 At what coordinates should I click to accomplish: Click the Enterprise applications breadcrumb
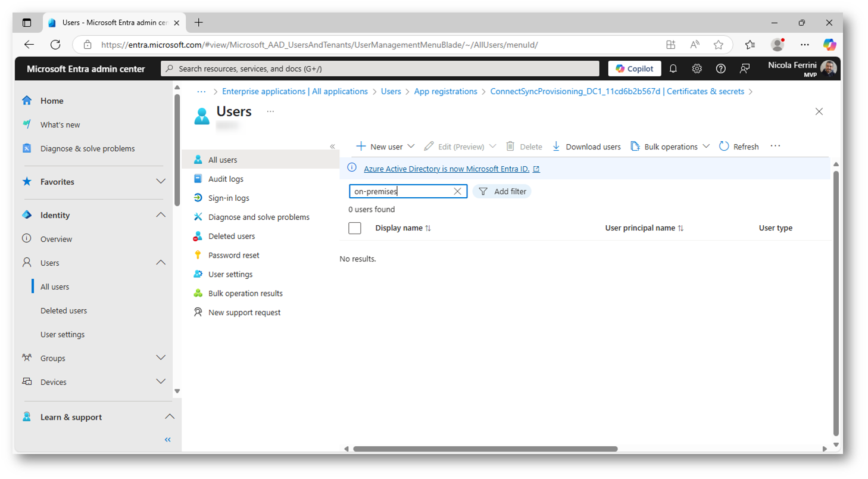[295, 91]
